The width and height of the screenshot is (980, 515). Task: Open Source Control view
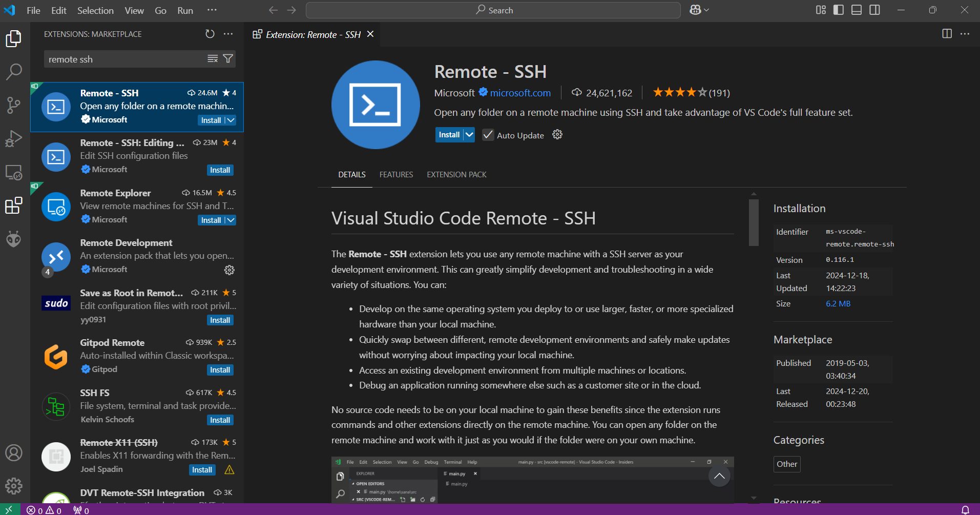[x=14, y=105]
